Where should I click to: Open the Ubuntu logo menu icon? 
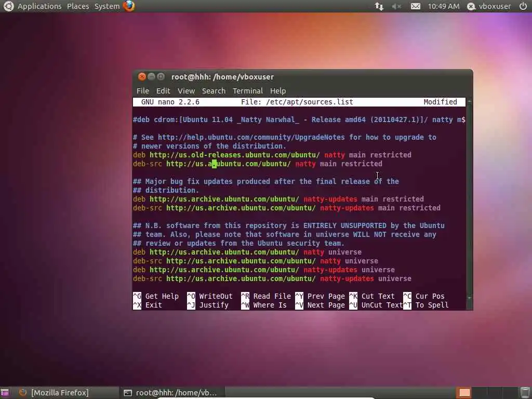pyautogui.click(x=8, y=6)
